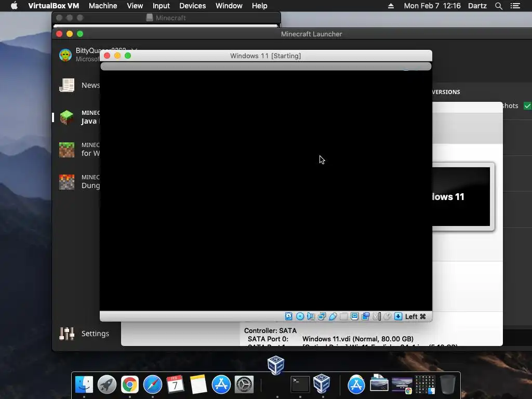Click the Mon Feb 7 12:16 clock
Screen dimensions: 532x399
coord(432,6)
